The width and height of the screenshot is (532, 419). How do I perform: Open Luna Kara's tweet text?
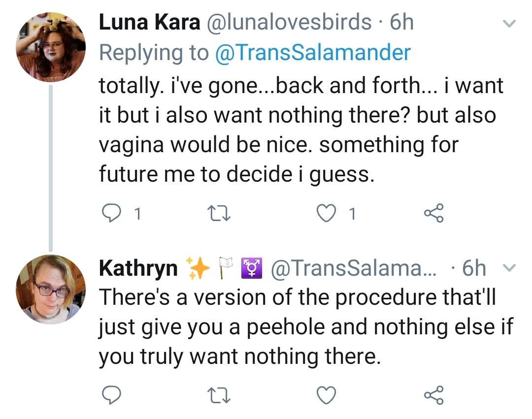(301, 129)
